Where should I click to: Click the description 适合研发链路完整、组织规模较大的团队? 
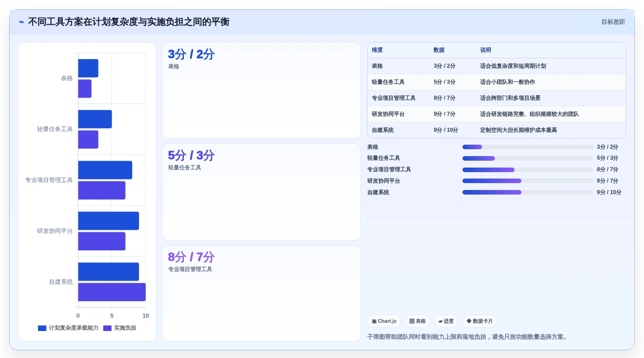coord(530,114)
